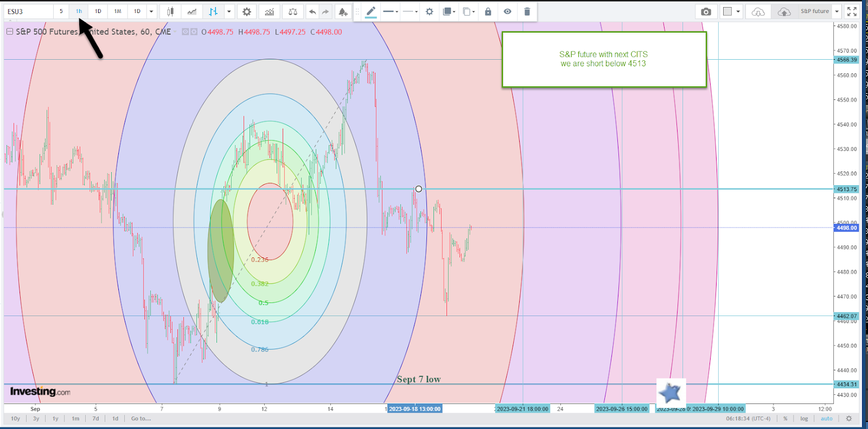
Task: Select the 5 minute interval
Action: point(61,11)
